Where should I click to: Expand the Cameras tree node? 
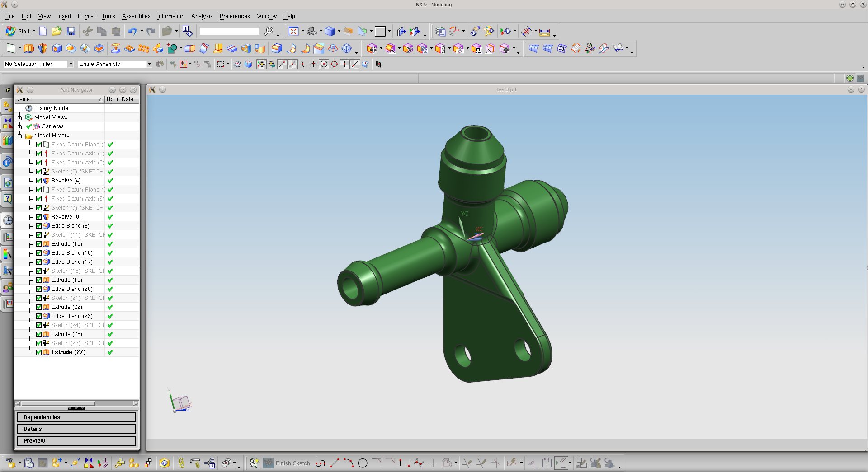point(19,126)
